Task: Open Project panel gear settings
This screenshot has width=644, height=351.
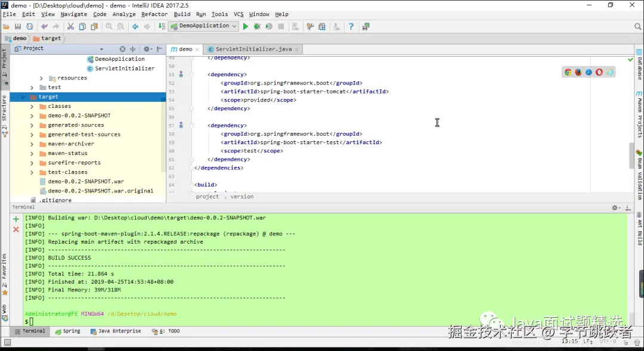Action: click(x=147, y=49)
